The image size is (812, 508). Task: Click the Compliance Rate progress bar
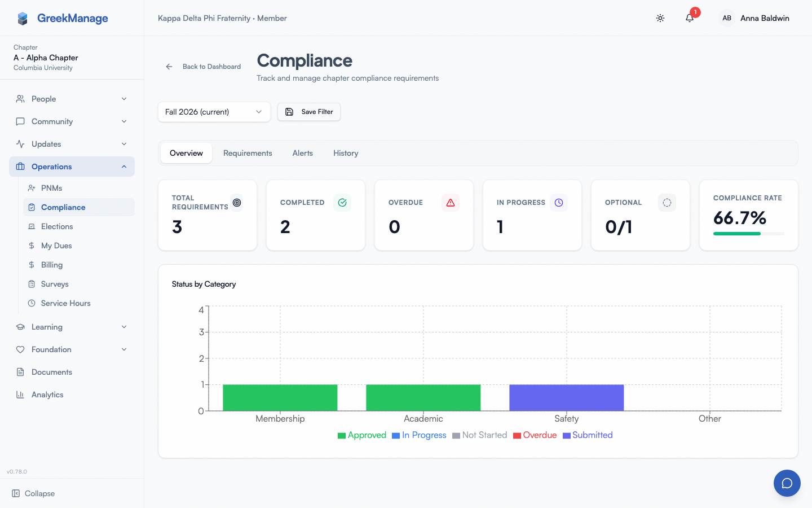point(749,234)
